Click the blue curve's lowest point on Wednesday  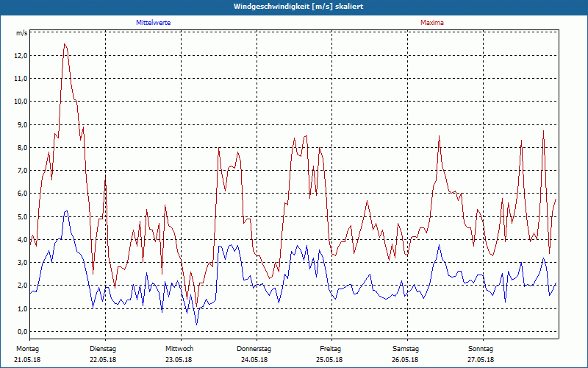tap(196, 325)
